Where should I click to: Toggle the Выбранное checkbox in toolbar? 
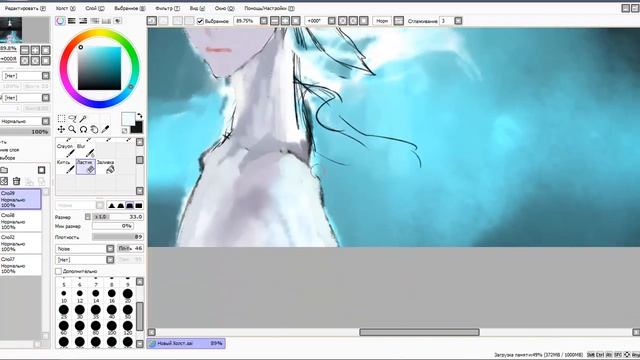click(200, 21)
